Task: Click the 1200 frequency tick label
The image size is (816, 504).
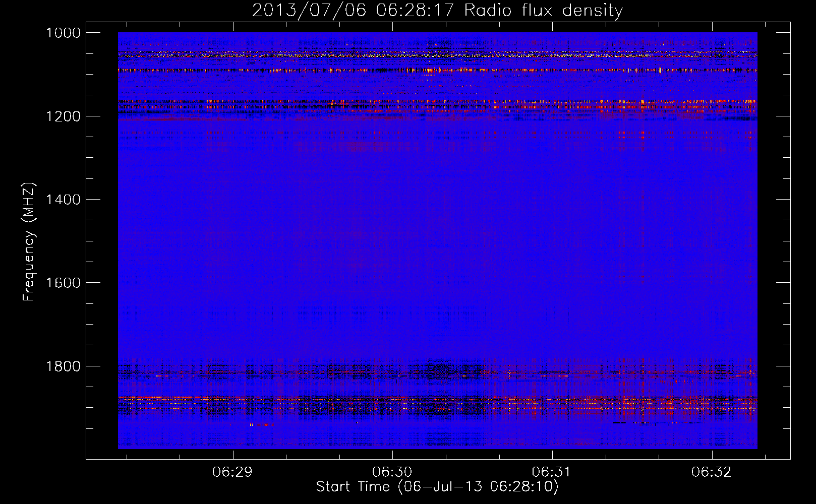Action: coord(63,116)
